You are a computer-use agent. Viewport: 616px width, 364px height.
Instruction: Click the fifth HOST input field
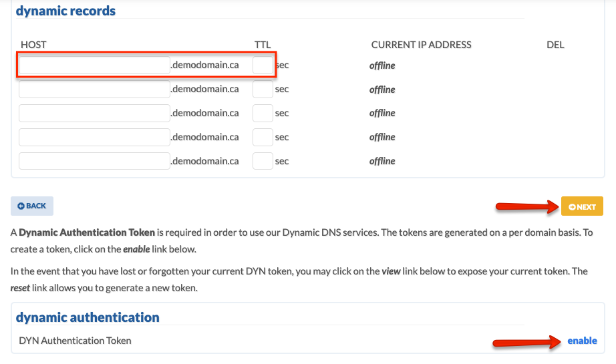coord(94,161)
